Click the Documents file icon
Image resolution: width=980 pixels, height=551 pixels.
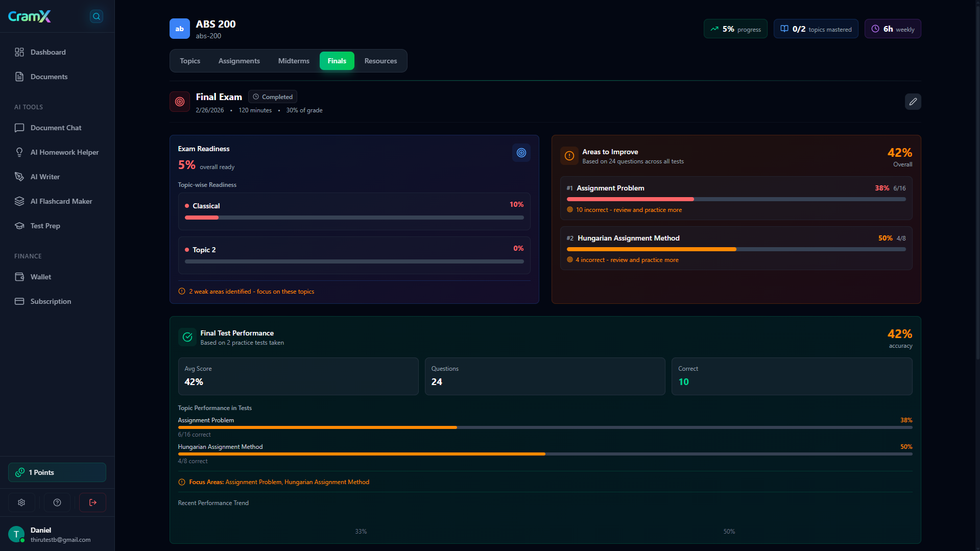[x=19, y=77]
